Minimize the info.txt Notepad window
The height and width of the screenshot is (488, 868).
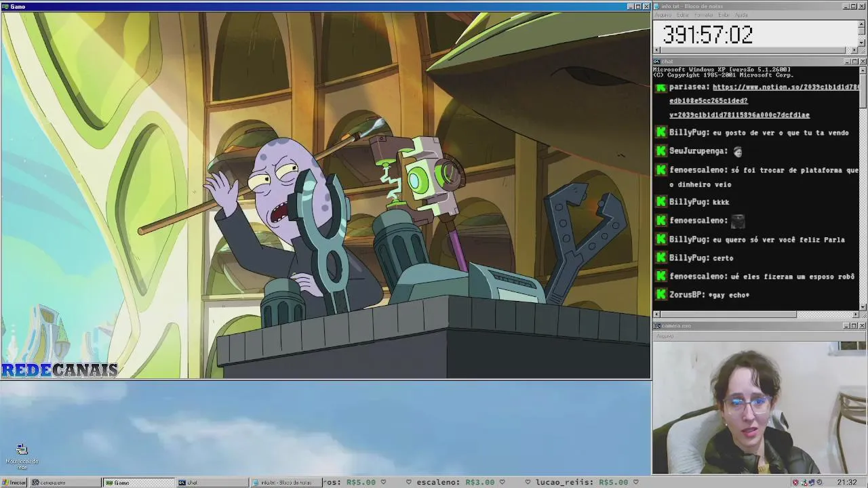(846, 6)
